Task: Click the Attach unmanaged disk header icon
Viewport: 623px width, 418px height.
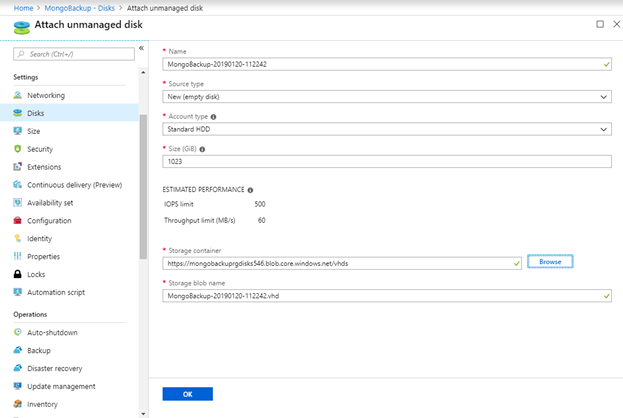Action: (x=22, y=27)
